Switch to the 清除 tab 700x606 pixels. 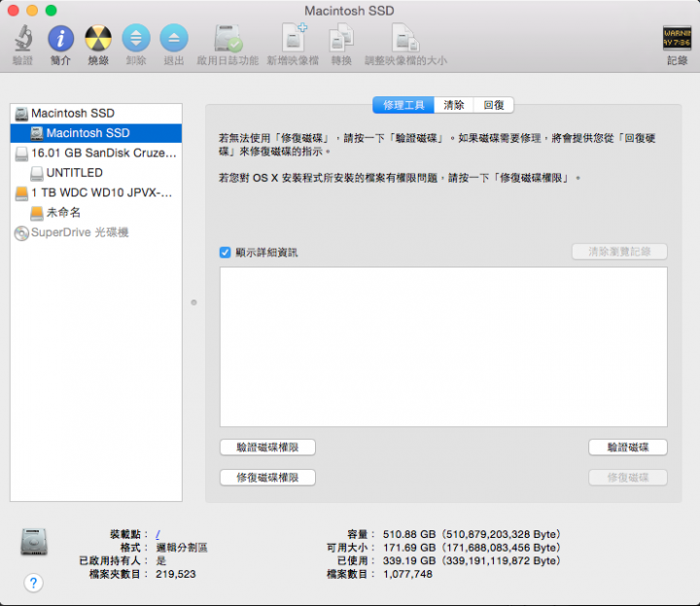tap(454, 105)
